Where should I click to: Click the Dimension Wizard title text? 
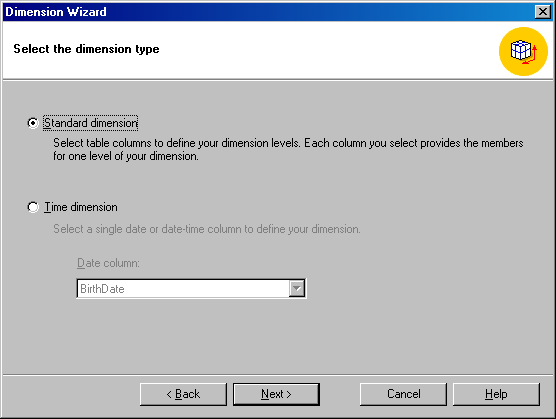56,12
